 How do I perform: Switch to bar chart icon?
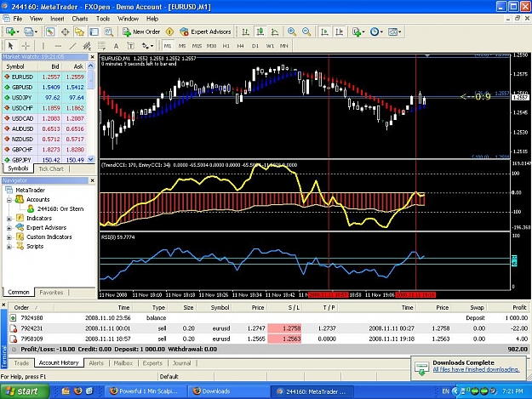(246, 31)
